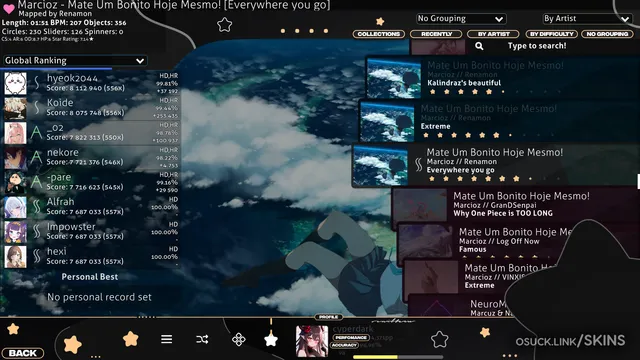
Task: Switch to the BY DIFFICULTY tab
Action: 551,34
